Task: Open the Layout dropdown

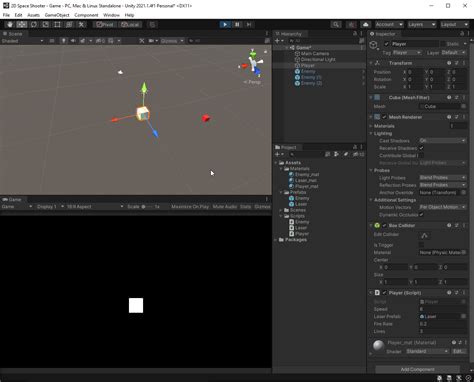Action: pyautogui.click(x=454, y=25)
